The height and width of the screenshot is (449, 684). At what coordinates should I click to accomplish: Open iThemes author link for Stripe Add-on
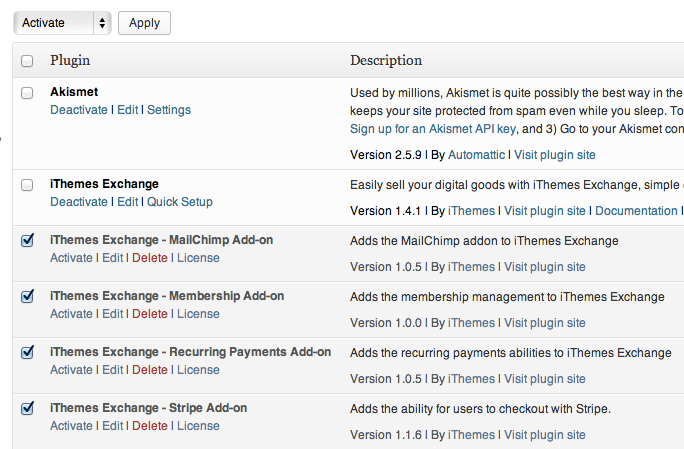coord(472,435)
